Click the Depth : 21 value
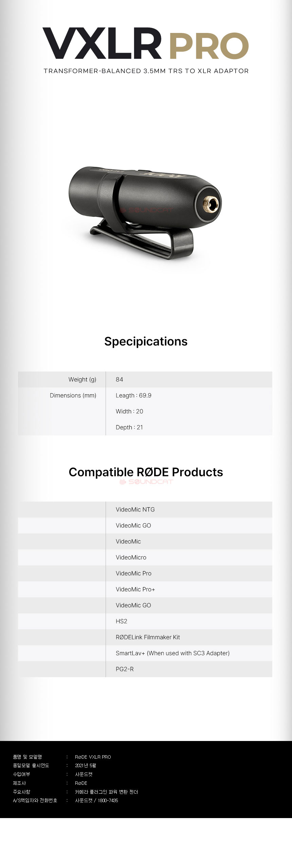292x868 pixels. (x=129, y=427)
